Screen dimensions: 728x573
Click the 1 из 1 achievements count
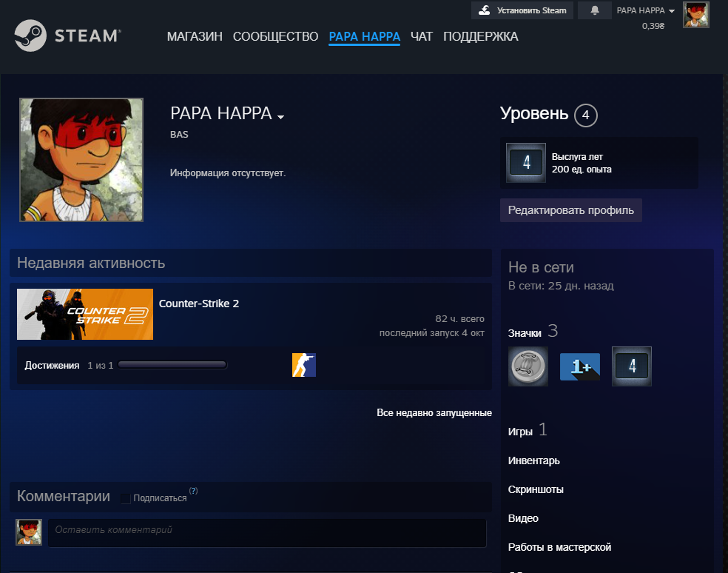[101, 365]
